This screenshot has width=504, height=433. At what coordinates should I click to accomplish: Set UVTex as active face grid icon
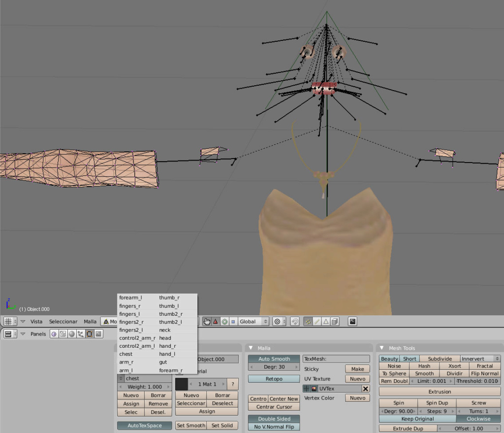click(306, 389)
